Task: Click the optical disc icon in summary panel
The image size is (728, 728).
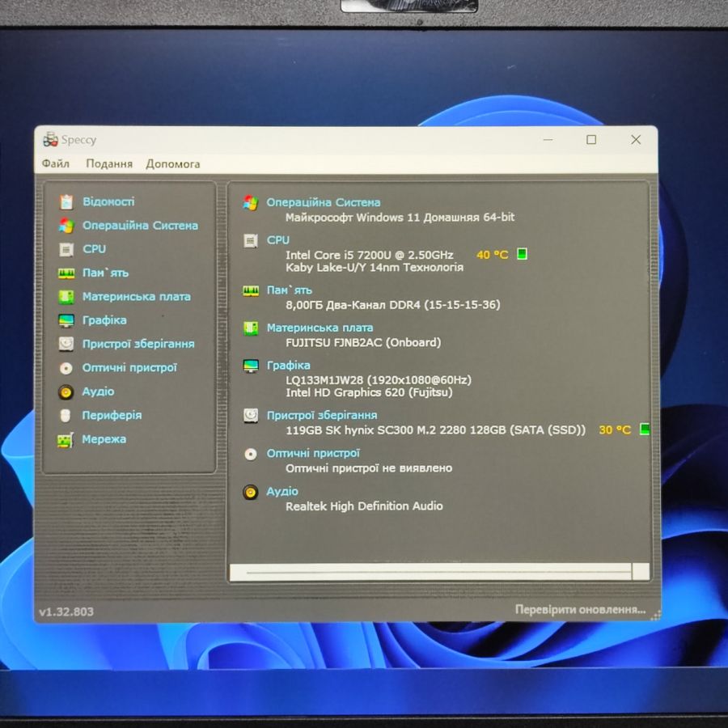Action: pos(251,454)
